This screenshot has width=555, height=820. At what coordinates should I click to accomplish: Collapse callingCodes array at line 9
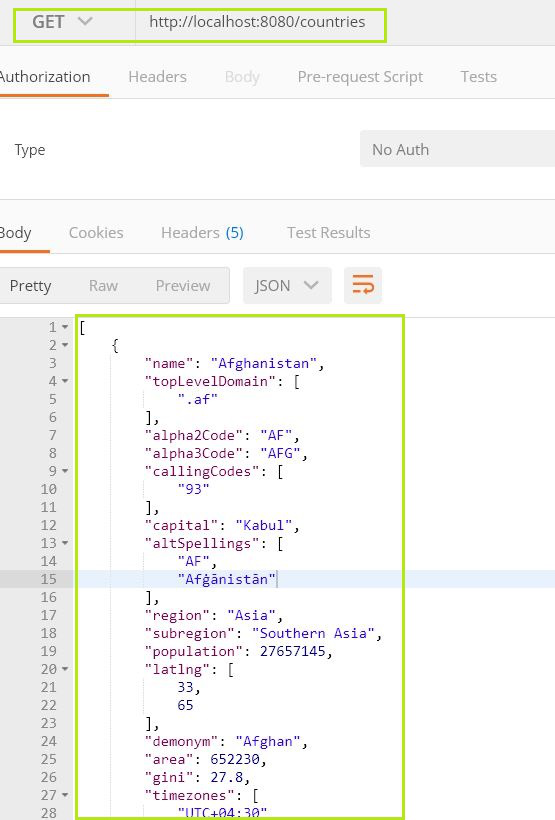(x=65, y=471)
